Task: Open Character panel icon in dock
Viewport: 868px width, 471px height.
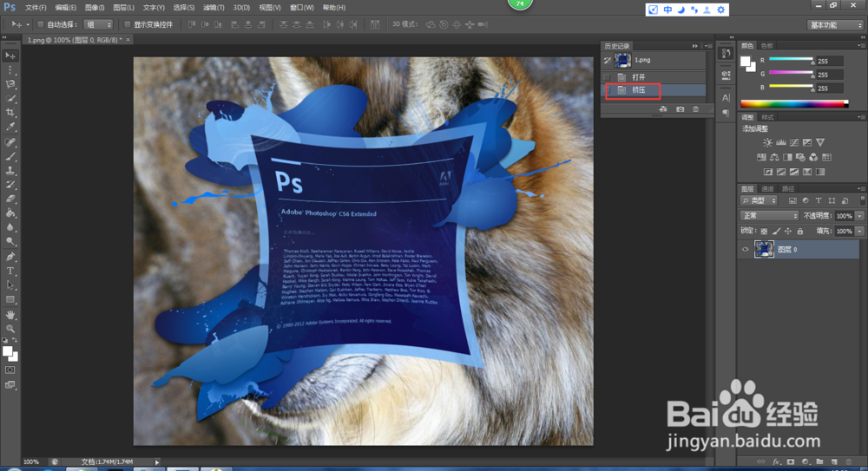Action: click(725, 97)
